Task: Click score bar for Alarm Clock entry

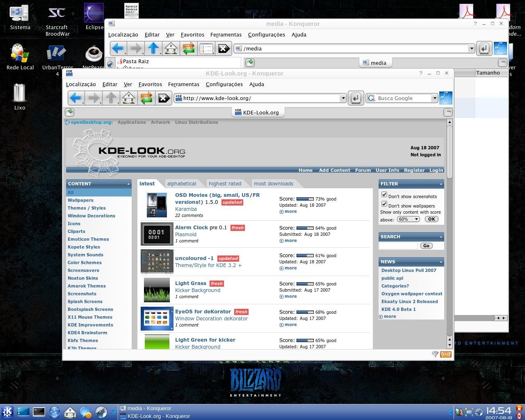Action: tap(305, 228)
